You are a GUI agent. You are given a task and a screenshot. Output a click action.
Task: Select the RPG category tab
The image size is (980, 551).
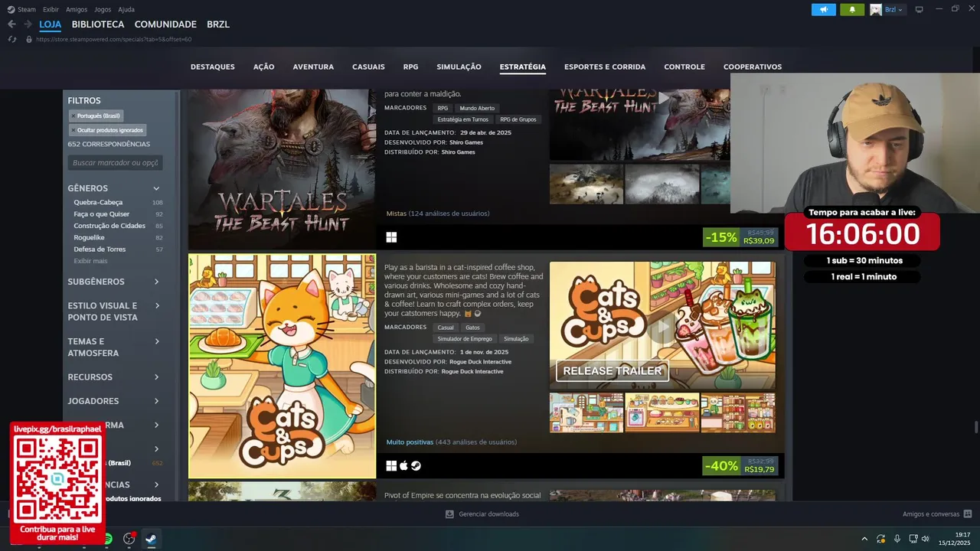pyautogui.click(x=410, y=67)
